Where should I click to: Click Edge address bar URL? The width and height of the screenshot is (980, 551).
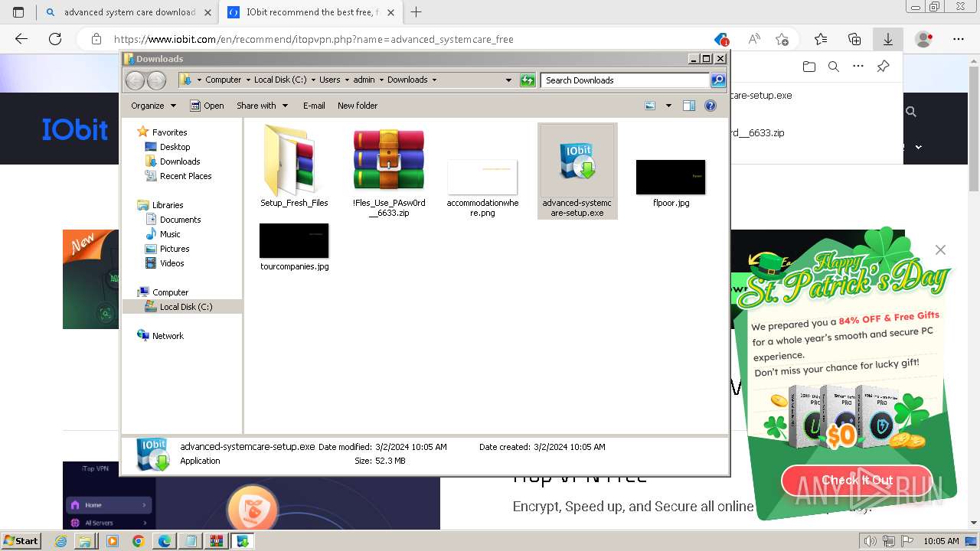[313, 39]
